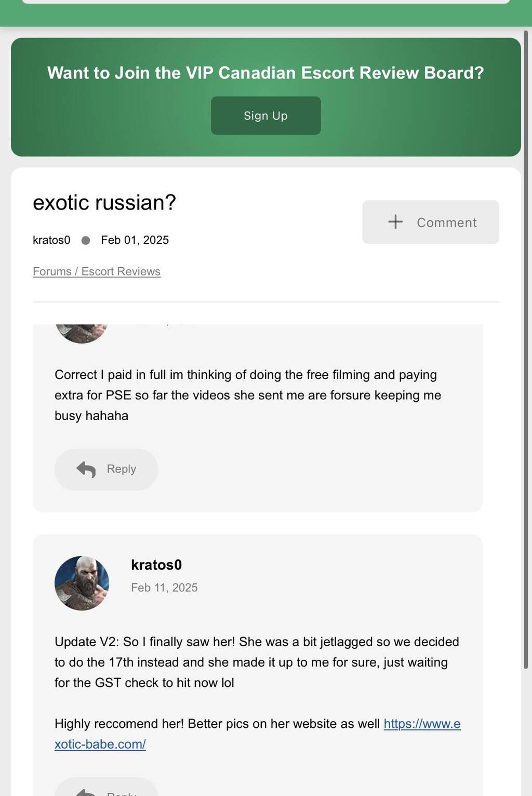Screen dimensions: 532x796
Task: Select thread author kratos0 below the title
Action: (x=51, y=240)
